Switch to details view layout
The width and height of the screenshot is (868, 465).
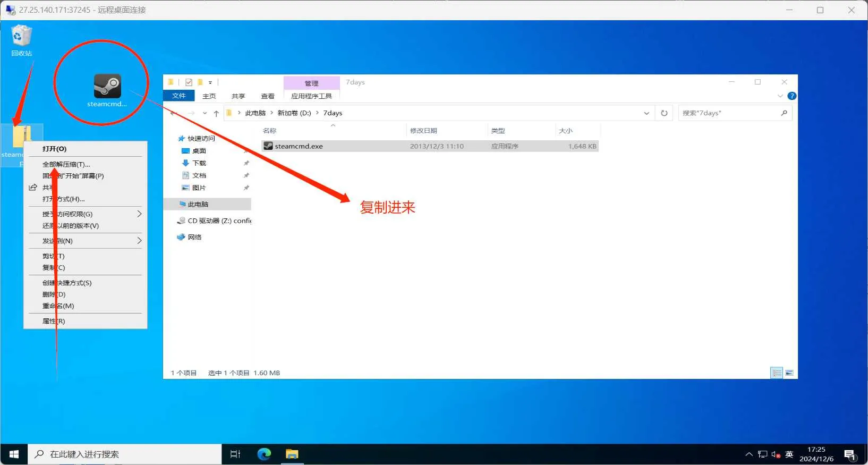pos(777,373)
